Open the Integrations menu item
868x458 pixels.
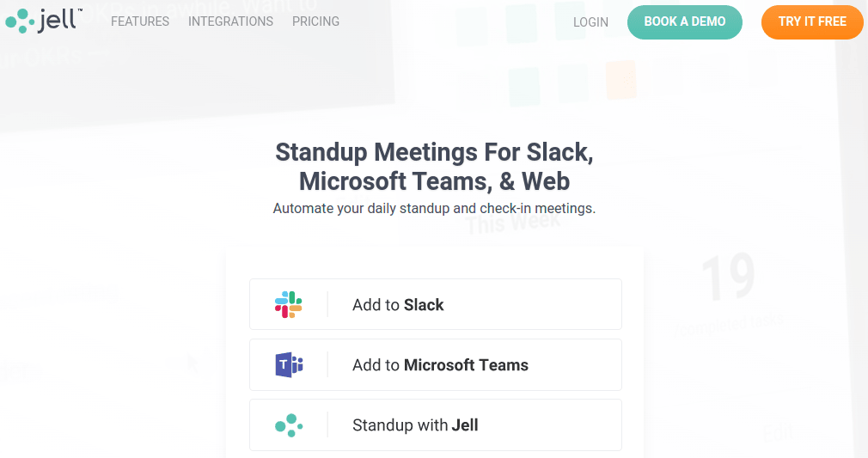coord(230,21)
